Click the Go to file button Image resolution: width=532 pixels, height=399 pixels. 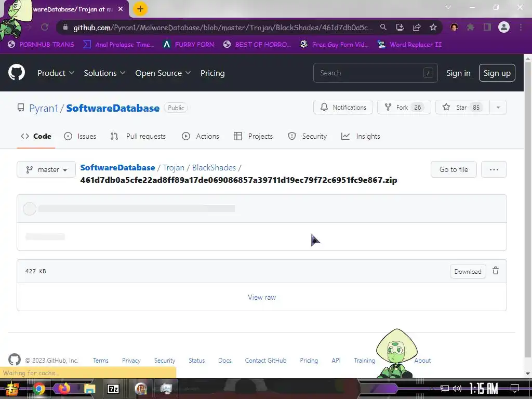[x=454, y=169]
